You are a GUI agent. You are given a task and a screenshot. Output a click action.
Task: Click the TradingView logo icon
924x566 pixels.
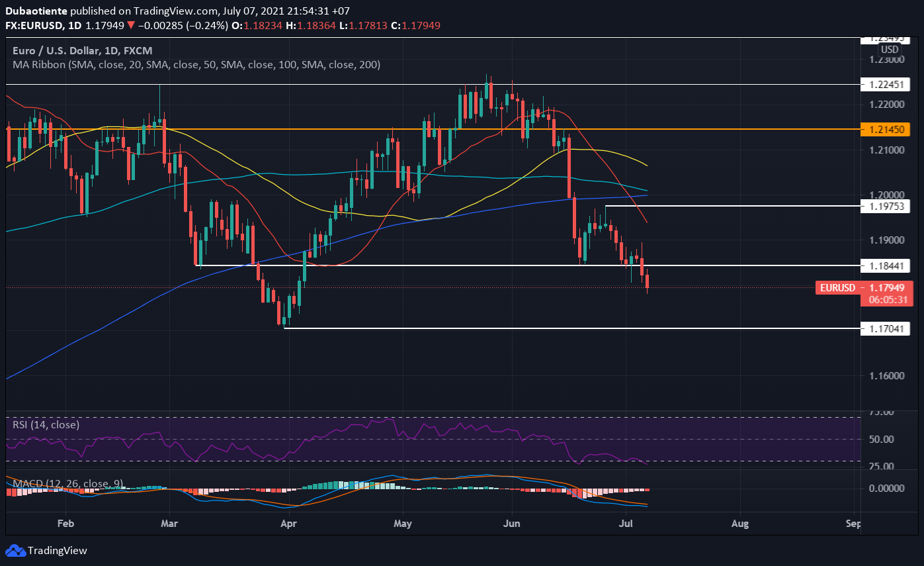click(15, 551)
